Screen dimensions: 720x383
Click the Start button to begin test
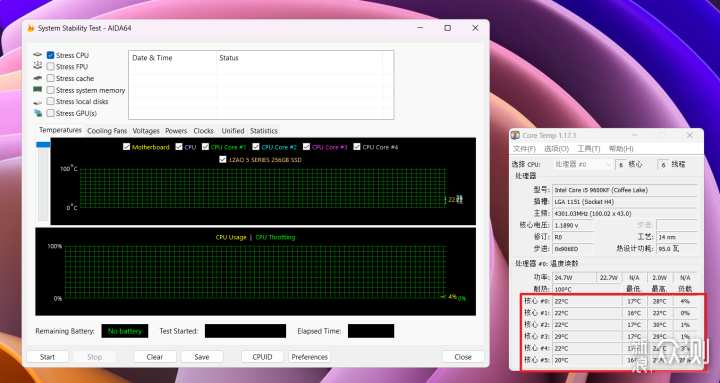[x=47, y=357]
